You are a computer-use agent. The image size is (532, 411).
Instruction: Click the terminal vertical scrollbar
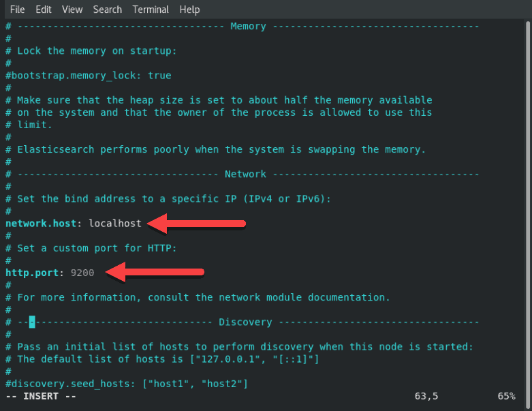coord(528,213)
